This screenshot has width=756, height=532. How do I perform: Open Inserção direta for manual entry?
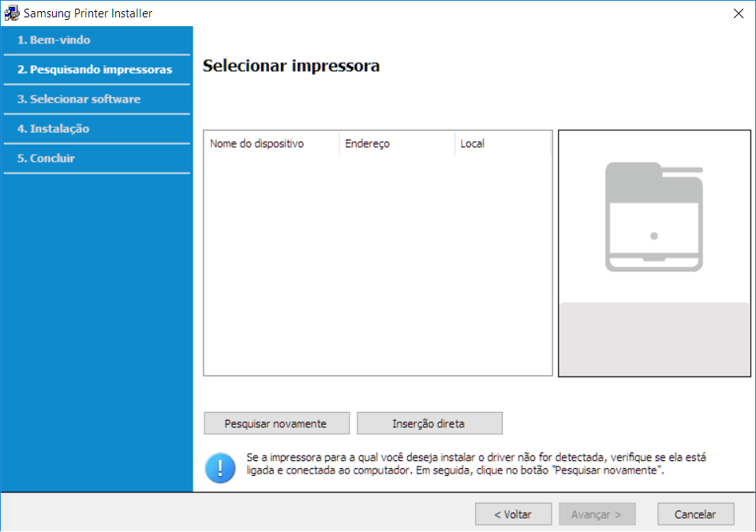pos(429,423)
